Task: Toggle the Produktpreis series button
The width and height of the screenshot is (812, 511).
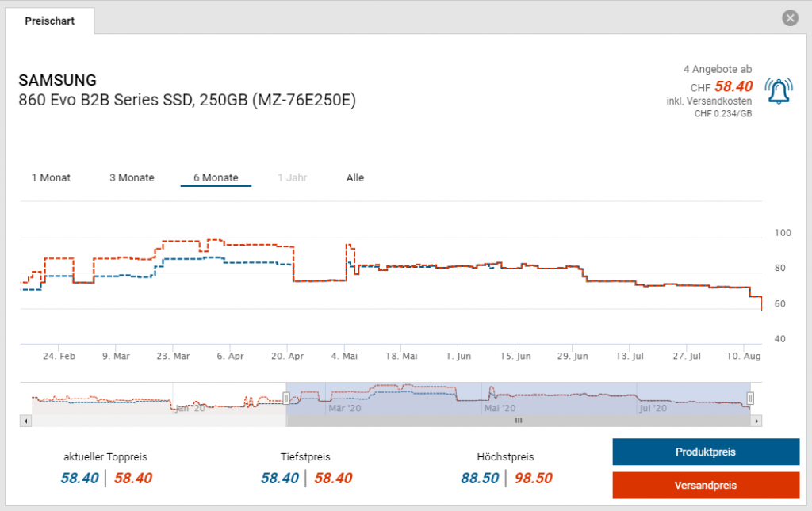Action: [705, 452]
